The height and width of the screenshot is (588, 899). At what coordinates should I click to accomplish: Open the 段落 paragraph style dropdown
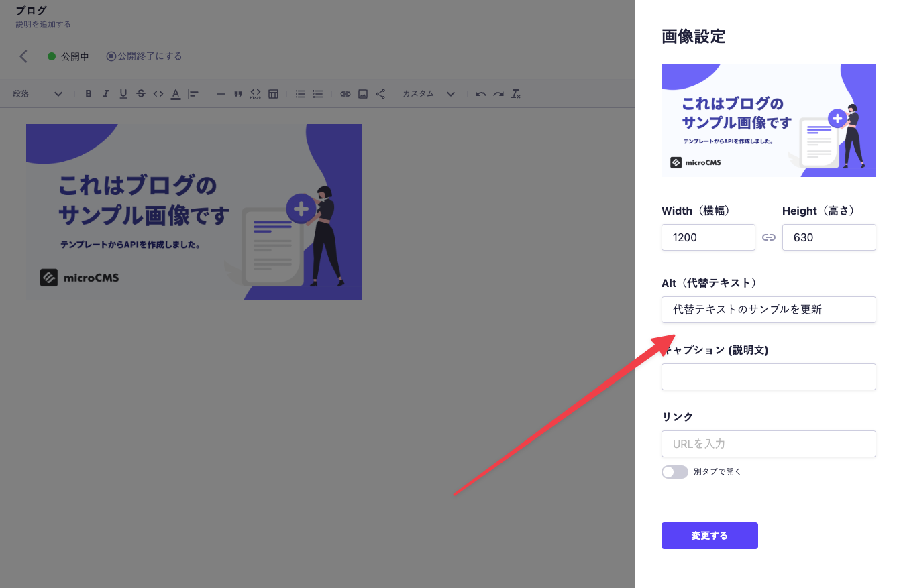point(38,94)
